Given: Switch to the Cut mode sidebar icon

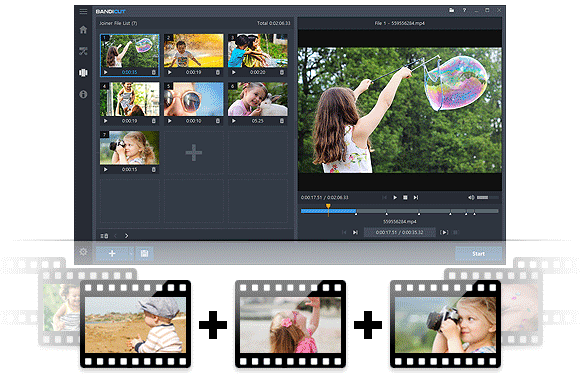Looking at the screenshot, I should click(83, 51).
